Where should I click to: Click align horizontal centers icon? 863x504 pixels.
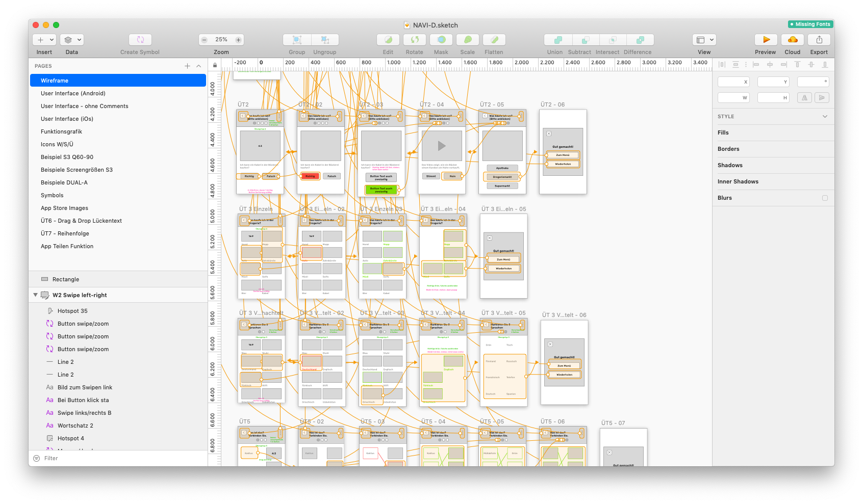click(x=770, y=65)
